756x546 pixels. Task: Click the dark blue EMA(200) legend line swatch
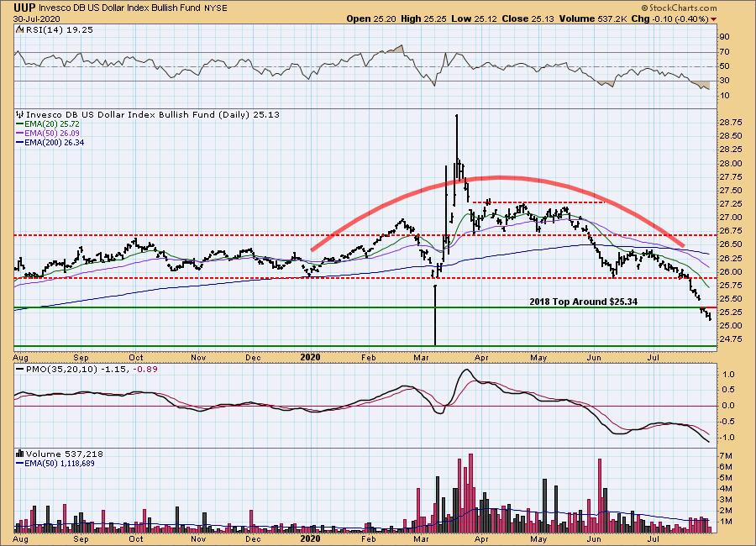20,142
